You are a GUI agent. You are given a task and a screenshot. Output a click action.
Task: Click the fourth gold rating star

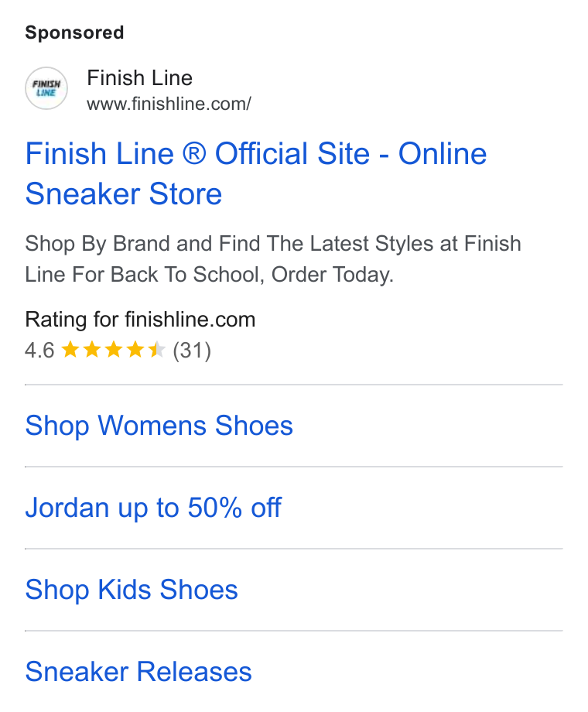tap(135, 350)
